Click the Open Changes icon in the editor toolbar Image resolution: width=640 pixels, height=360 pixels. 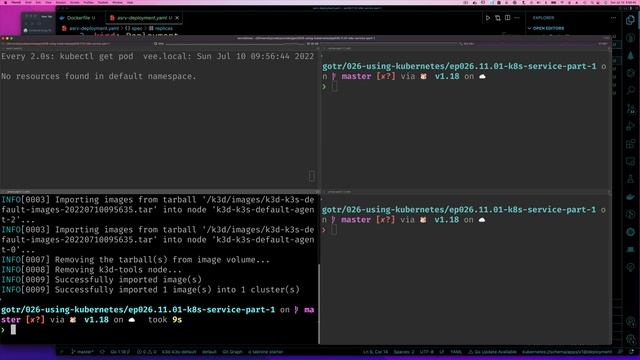pos(498,18)
